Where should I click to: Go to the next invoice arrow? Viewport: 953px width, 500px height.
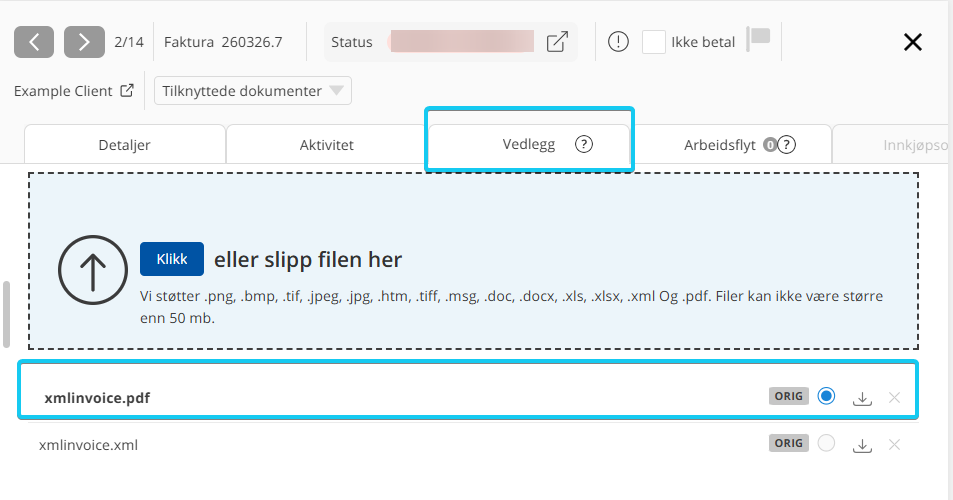coord(84,42)
